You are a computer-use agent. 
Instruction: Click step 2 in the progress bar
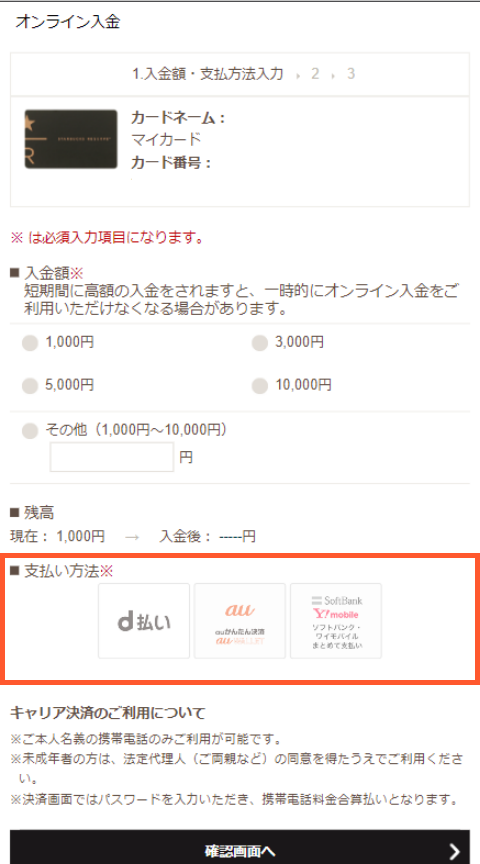(x=315, y=74)
